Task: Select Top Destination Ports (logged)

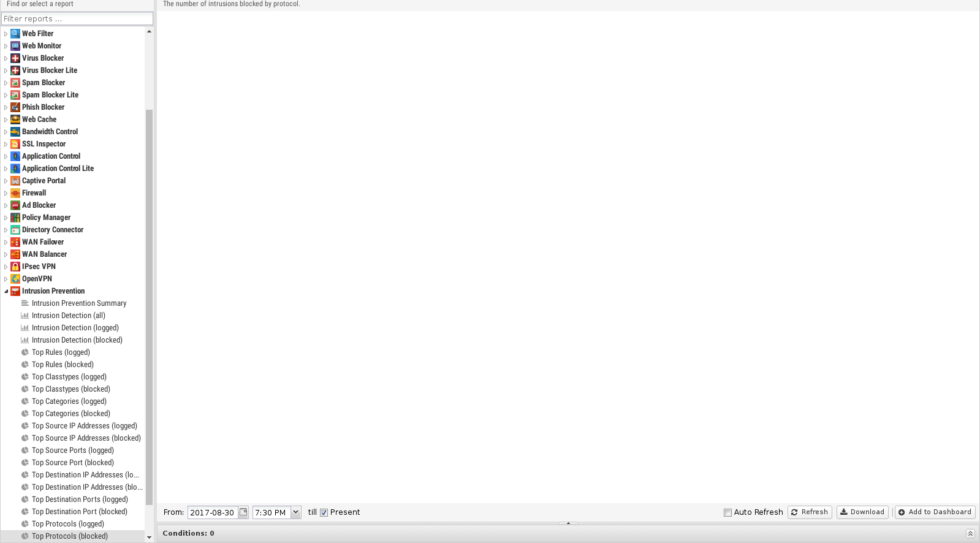Action: click(x=80, y=499)
